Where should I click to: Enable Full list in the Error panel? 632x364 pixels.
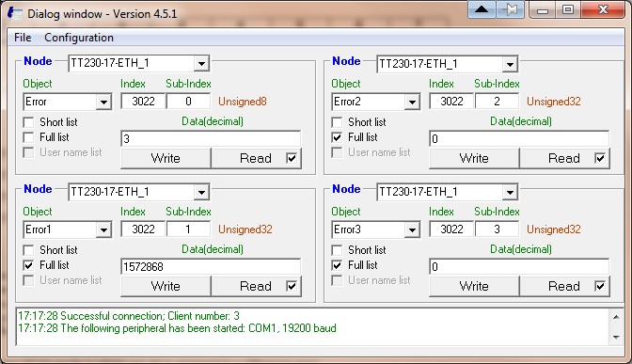28,137
